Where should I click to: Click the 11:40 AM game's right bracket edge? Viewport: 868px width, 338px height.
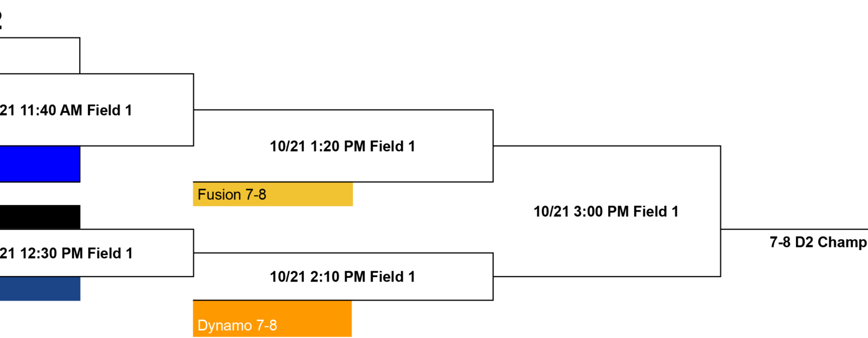[x=194, y=110]
